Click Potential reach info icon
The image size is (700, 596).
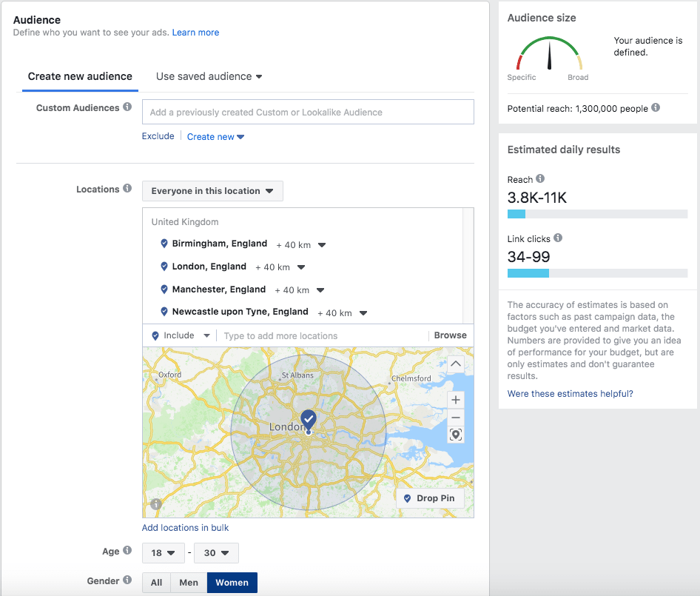coord(656,107)
